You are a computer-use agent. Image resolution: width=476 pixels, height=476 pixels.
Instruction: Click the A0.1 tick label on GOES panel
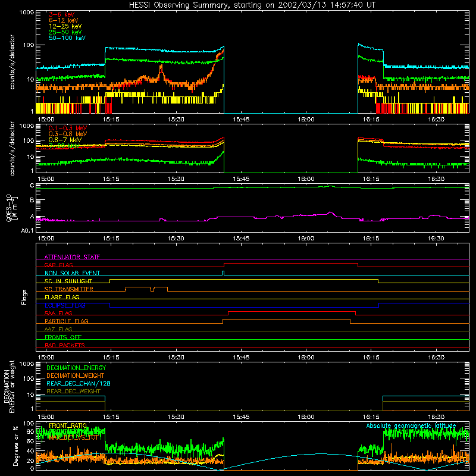pyautogui.click(x=27, y=231)
